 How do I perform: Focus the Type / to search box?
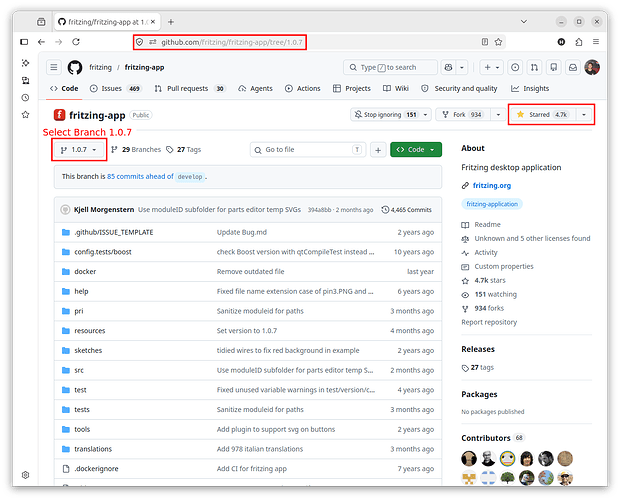390,68
